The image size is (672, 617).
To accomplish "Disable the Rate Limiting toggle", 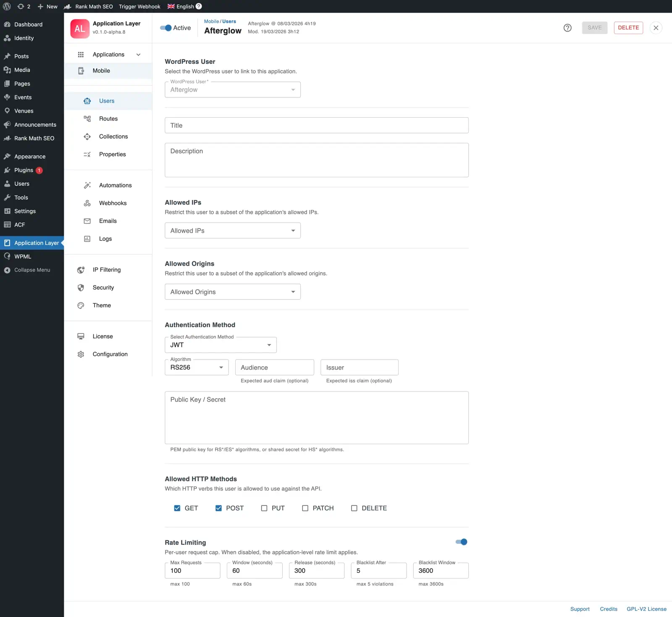I will tap(461, 542).
